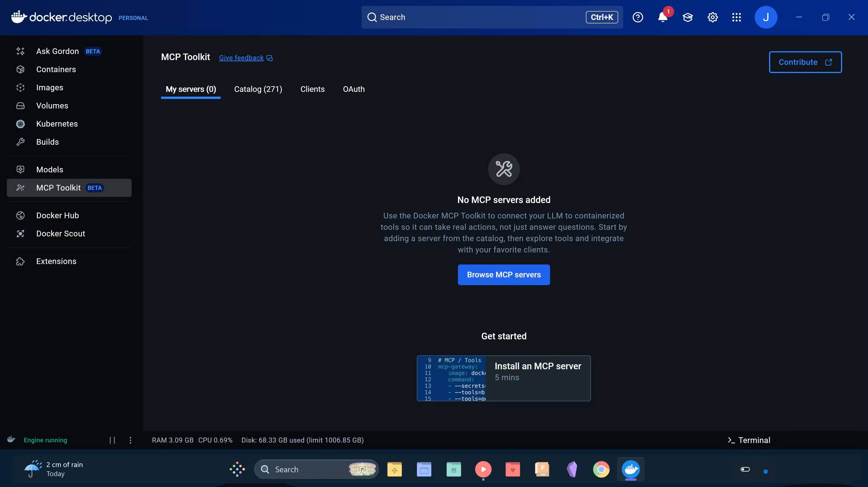The height and width of the screenshot is (487, 868).
Task: Launch Chrome from the taskbar
Action: (601, 469)
